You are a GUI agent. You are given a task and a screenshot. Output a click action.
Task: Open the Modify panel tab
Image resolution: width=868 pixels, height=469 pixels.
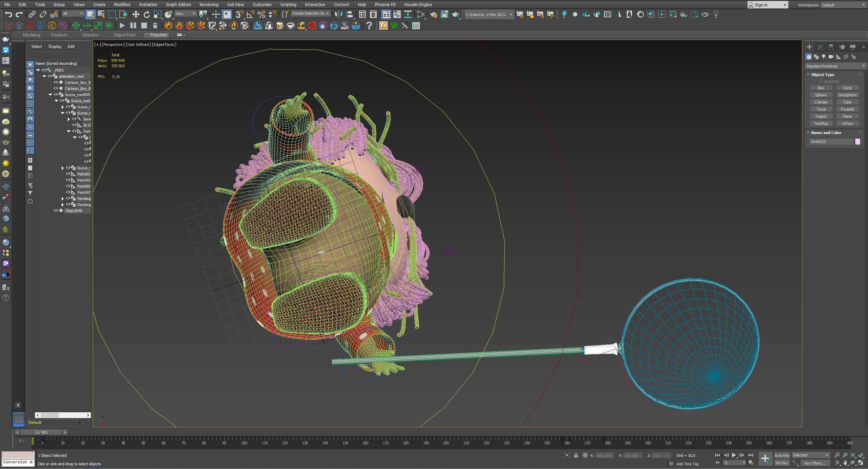(x=820, y=47)
